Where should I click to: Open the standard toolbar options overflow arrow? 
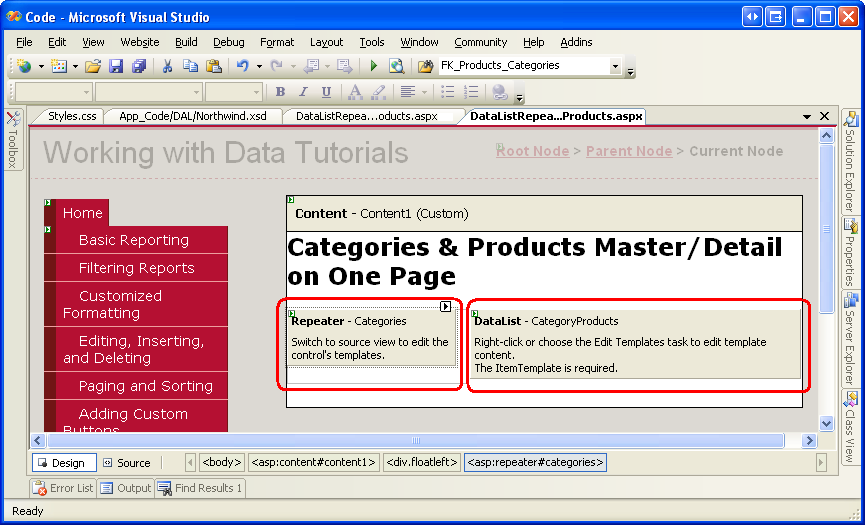pyautogui.click(x=631, y=70)
